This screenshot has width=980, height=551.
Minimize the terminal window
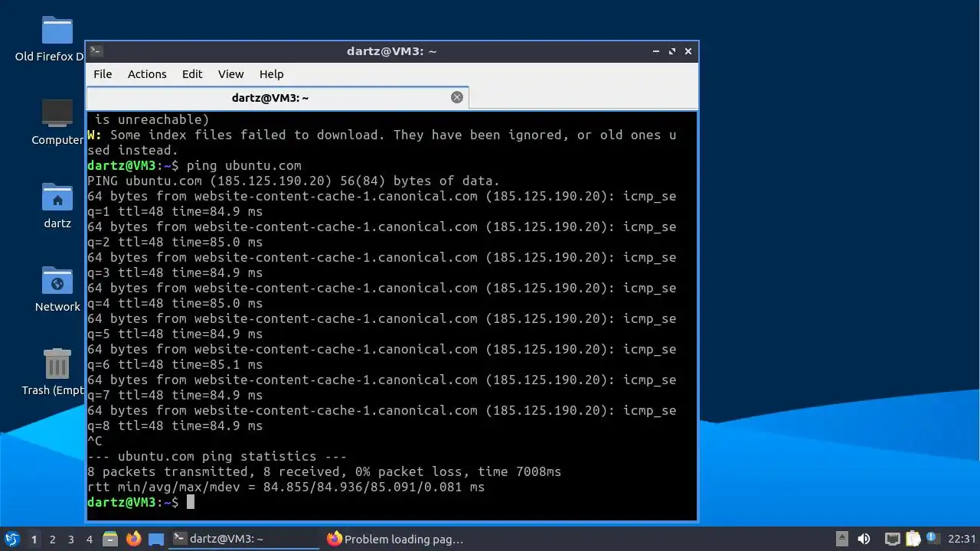[656, 51]
